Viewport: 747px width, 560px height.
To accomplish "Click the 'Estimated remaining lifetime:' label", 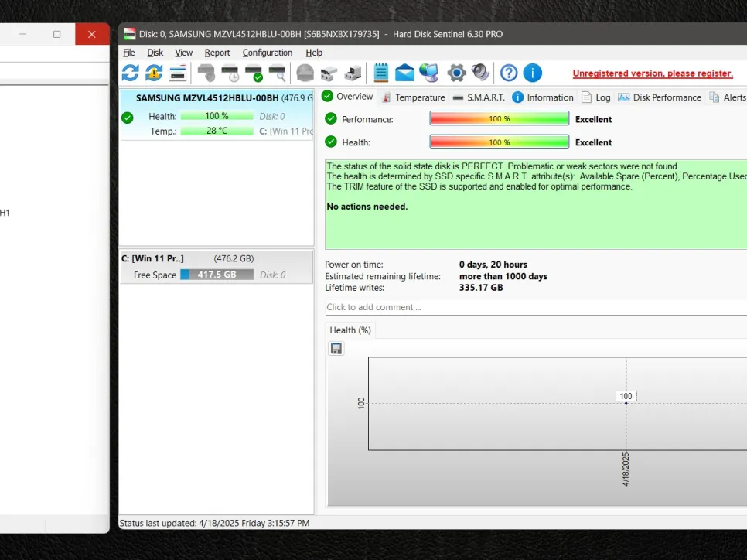I will point(383,276).
